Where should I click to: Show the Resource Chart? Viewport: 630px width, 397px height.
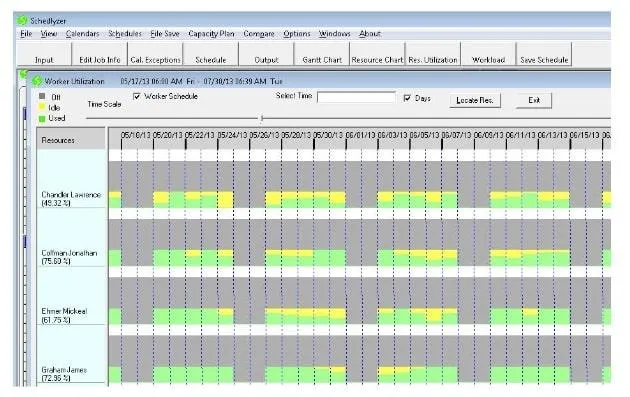tap(377, 54)
